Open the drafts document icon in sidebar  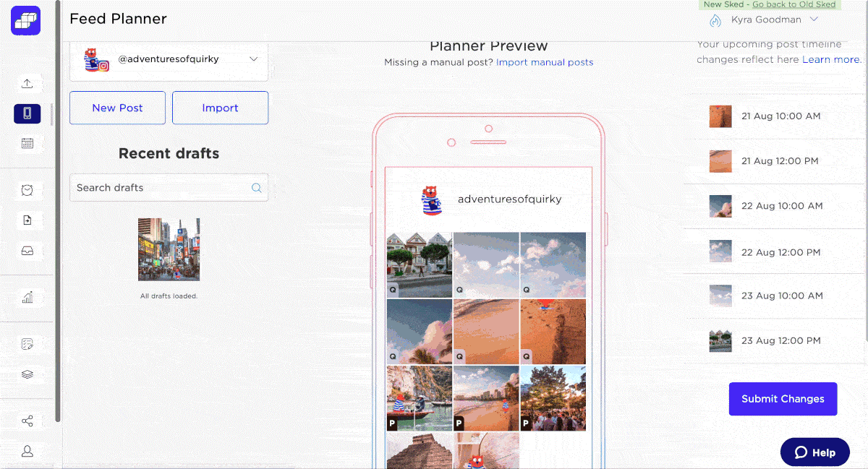pyautogui.click(x=27, y=220)
